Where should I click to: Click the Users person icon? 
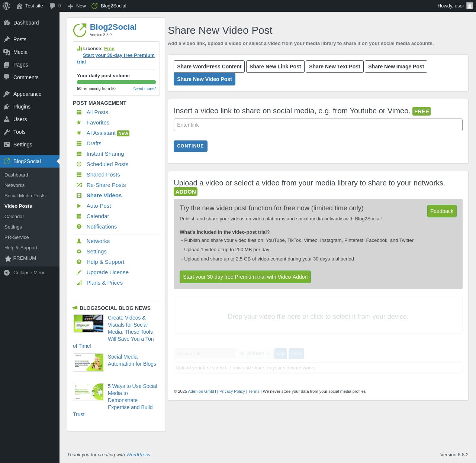pyautogui.click(x=7, y=119)
